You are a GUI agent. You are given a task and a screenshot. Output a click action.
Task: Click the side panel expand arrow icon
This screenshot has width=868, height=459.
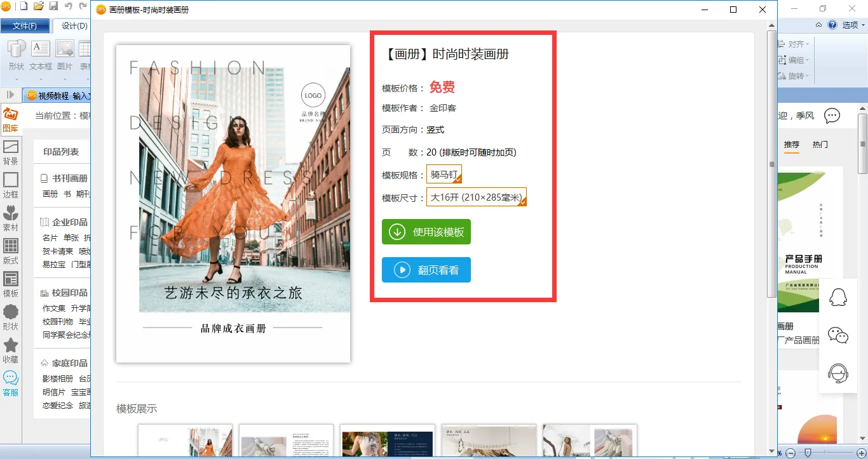[x=10, y=95]
